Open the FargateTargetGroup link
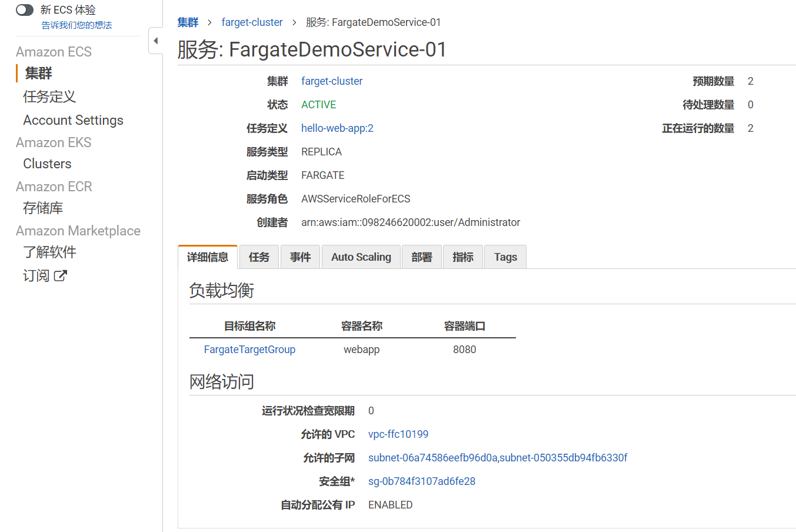 click(249, 350)
